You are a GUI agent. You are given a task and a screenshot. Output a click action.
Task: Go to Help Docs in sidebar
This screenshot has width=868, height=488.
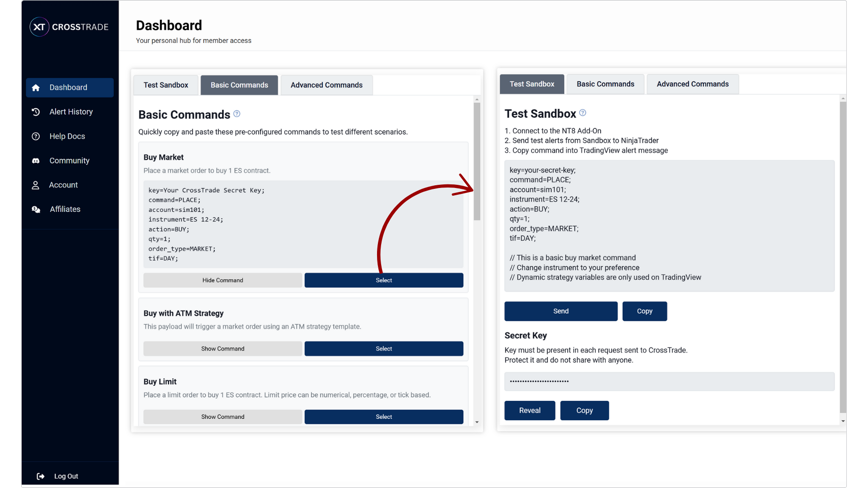(x=70, y=136)
